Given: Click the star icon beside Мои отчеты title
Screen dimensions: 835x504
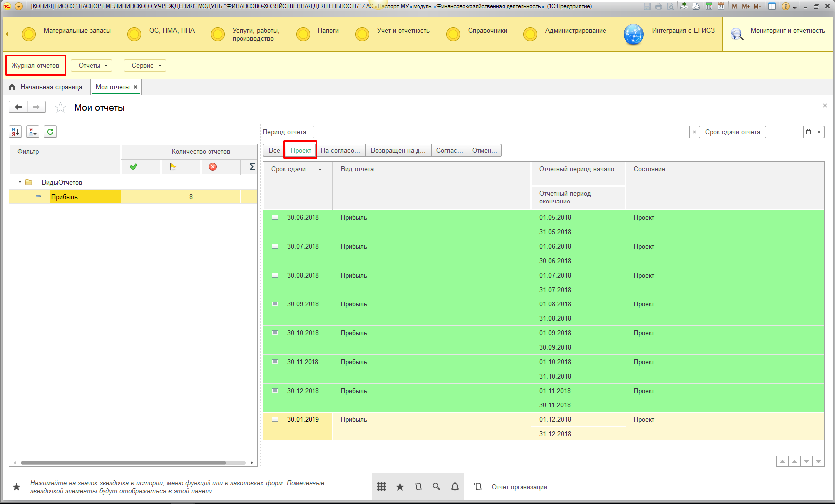Looking at the screenshot, I should point(60,108).
